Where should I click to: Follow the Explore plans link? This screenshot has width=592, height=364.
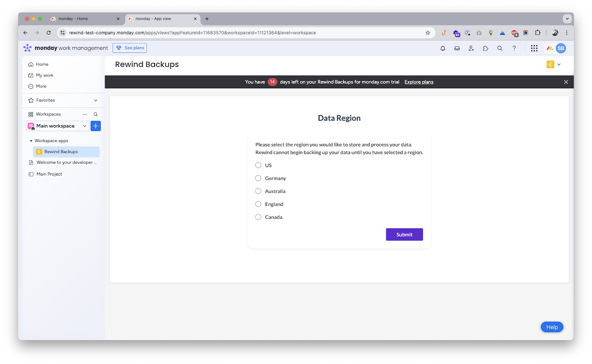pos(418,82)
